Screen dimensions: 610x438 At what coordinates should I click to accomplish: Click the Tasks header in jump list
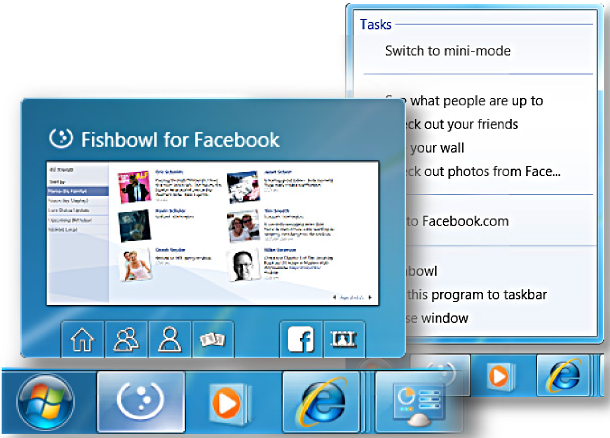[375, 25]
